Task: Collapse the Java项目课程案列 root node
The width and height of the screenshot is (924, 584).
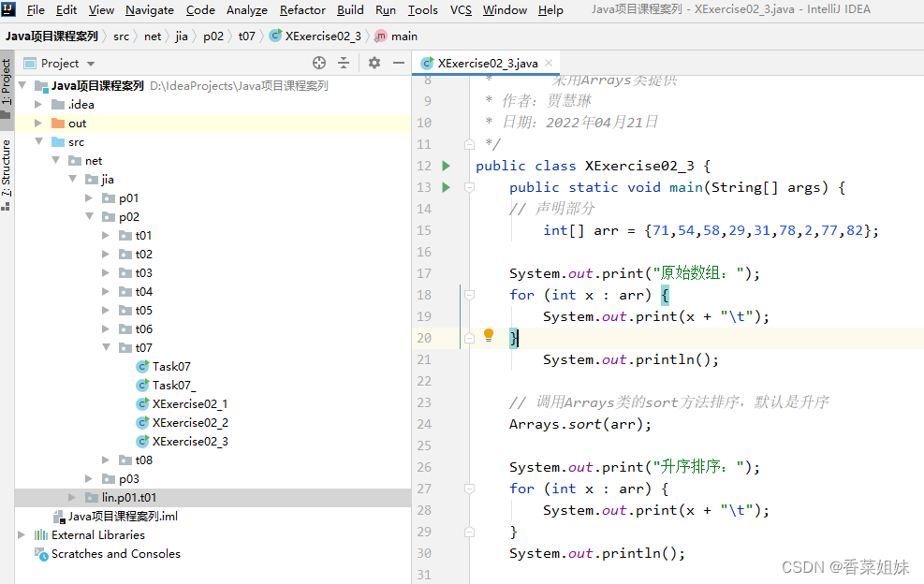Action: pyautogui.click(x=22, y=85)
